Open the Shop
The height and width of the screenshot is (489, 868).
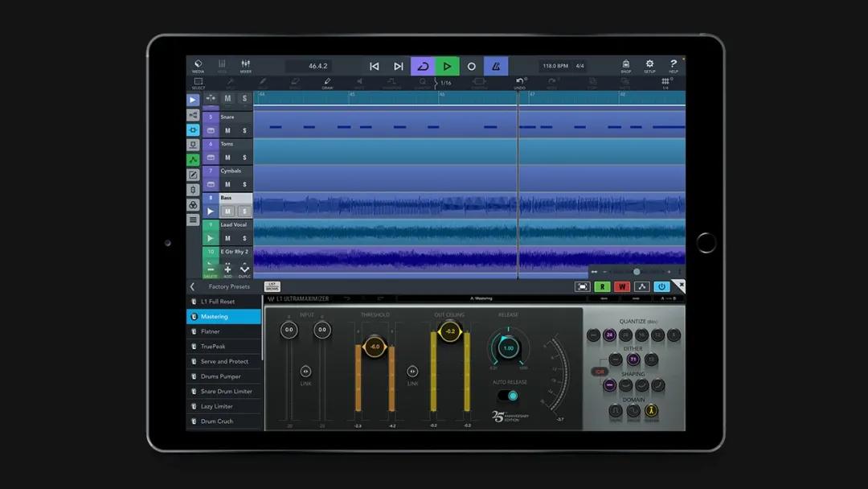pos(625,66)
